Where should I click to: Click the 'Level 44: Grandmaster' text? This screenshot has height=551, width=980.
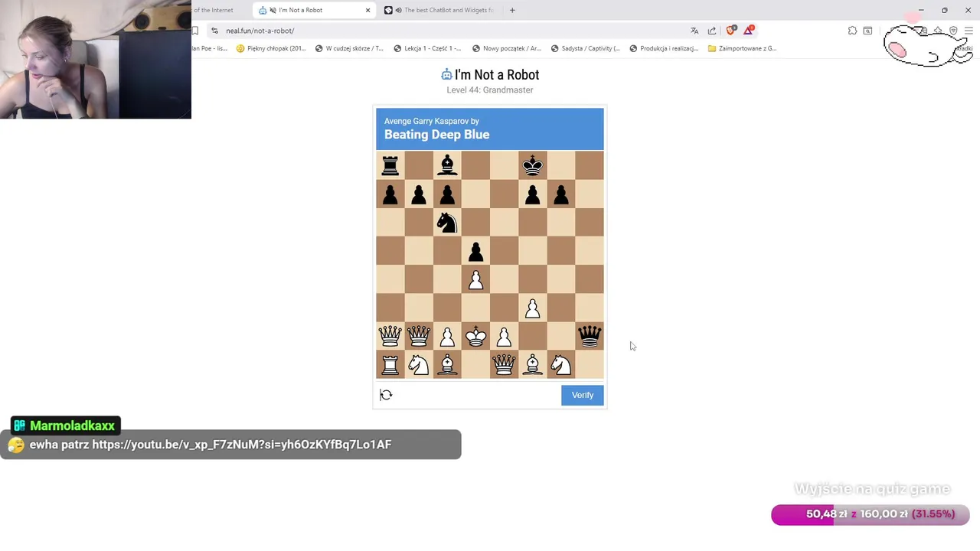(x=490, y=90)
